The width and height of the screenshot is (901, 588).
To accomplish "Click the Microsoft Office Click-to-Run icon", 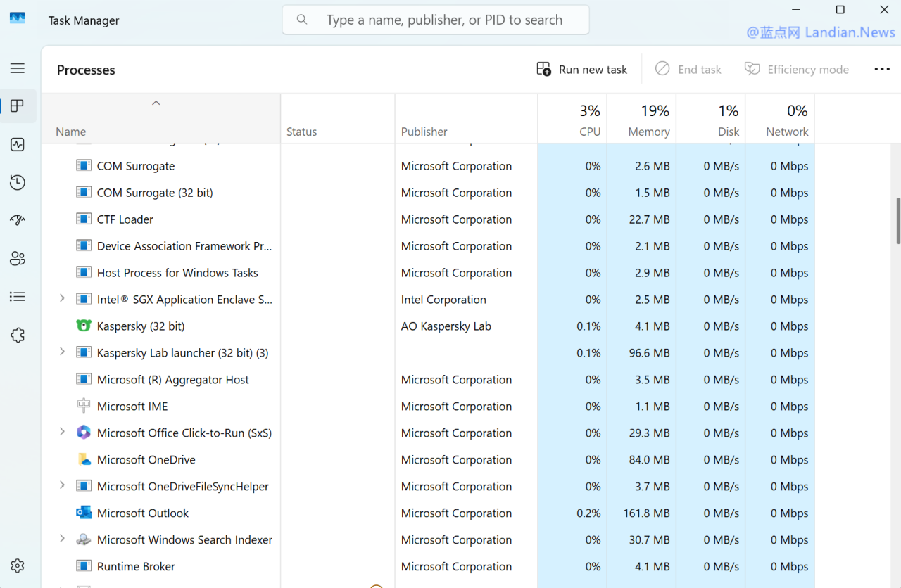I will (84, 433).
